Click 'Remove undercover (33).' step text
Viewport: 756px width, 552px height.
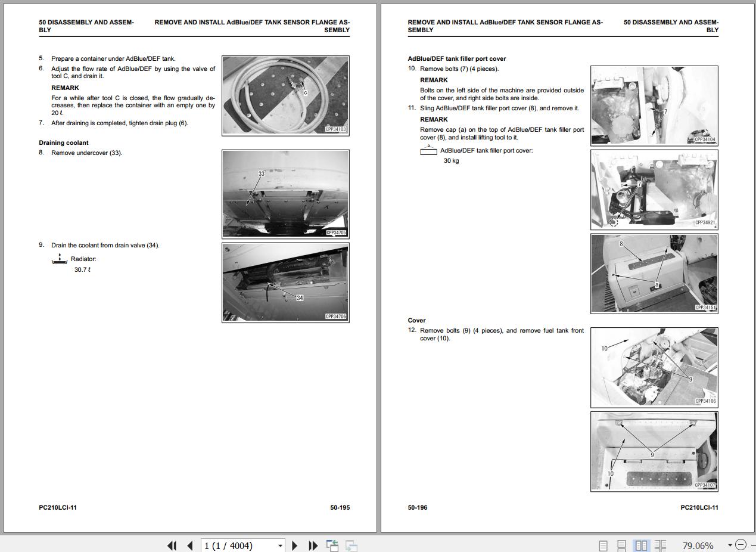[87, 153]
